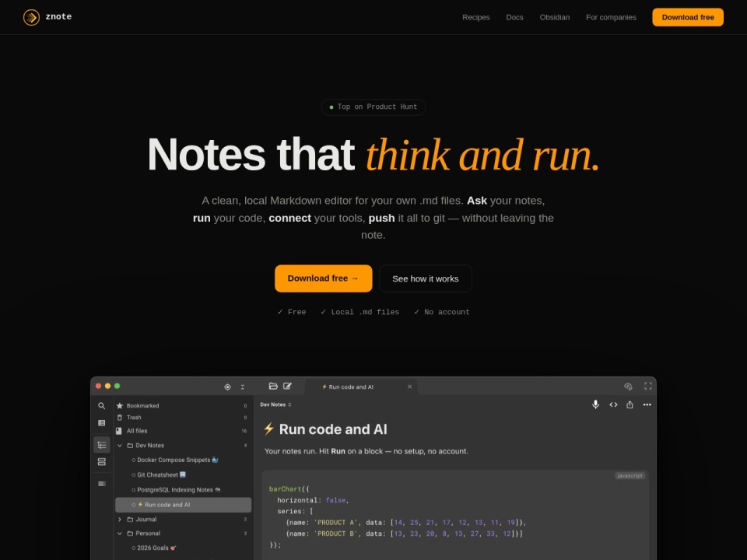
Task: Click the share export icon
Action: (630, 404)
